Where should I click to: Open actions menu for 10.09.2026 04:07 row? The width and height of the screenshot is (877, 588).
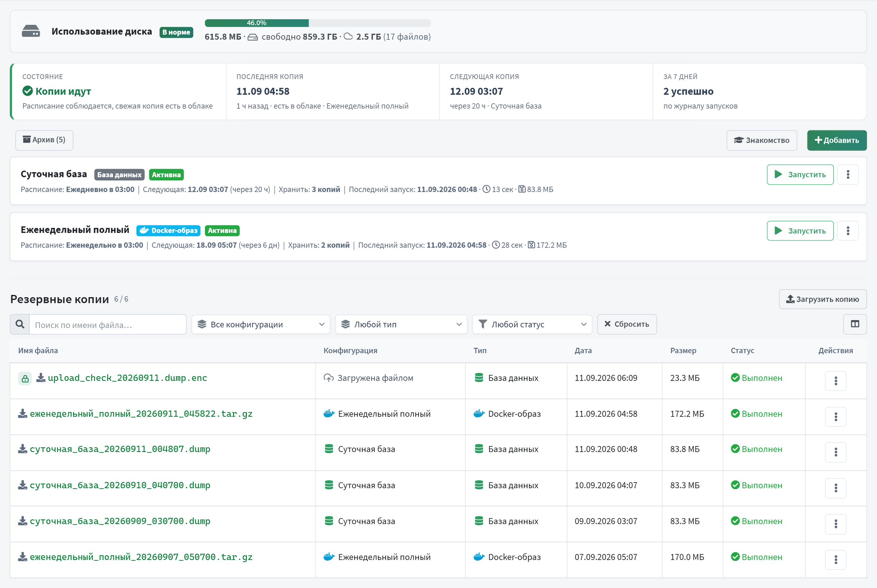coord(835,488)
